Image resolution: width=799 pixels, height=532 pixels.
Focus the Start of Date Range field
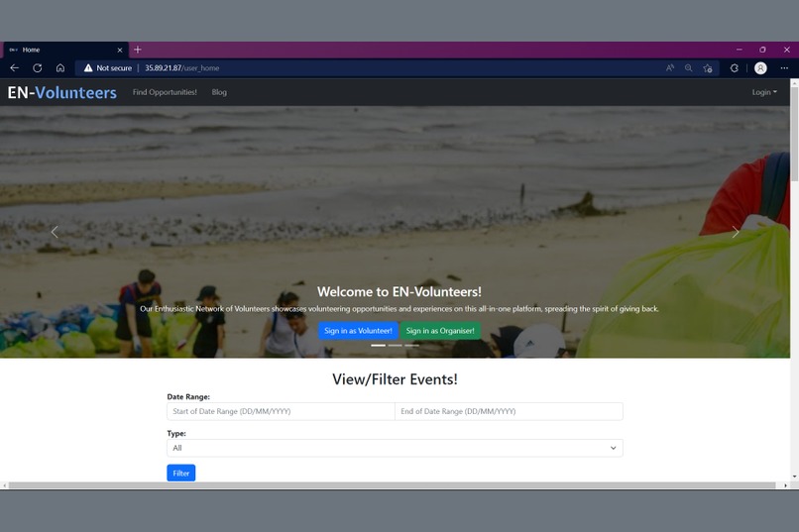click(x=281, y=411)
